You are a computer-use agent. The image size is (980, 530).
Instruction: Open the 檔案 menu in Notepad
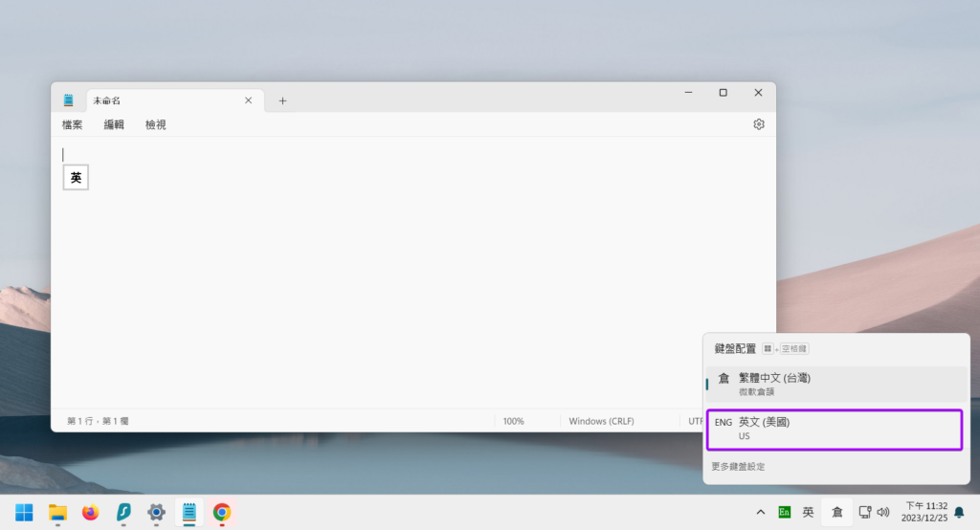(x=72, y=124)
